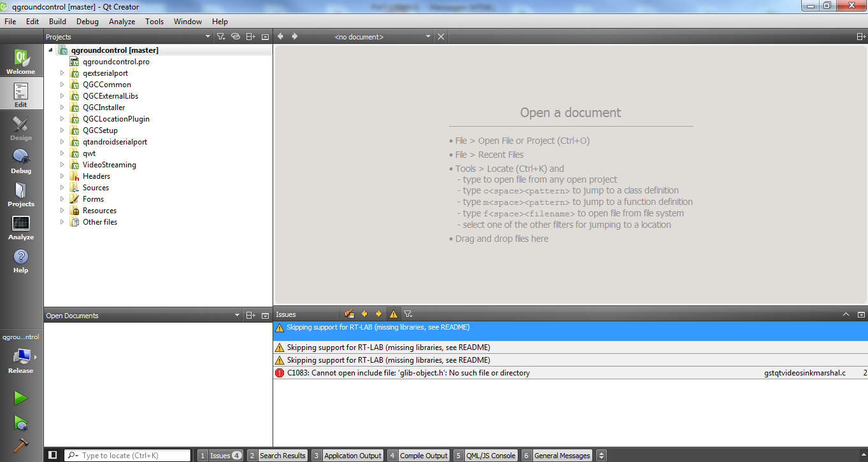The height and width of the screenshot is (462, 868).
Task: Select the highlighted RT-LAB warning
Action: coord(570,331)
